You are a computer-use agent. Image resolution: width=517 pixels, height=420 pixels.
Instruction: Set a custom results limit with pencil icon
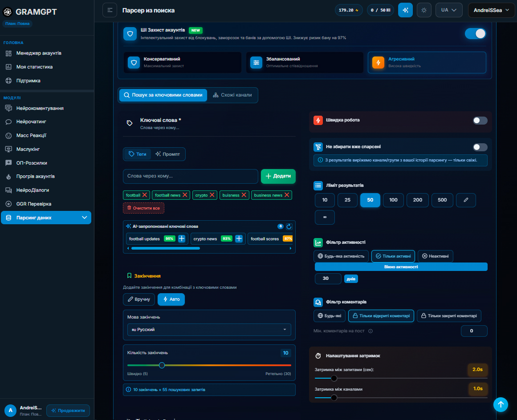[466, 200]
